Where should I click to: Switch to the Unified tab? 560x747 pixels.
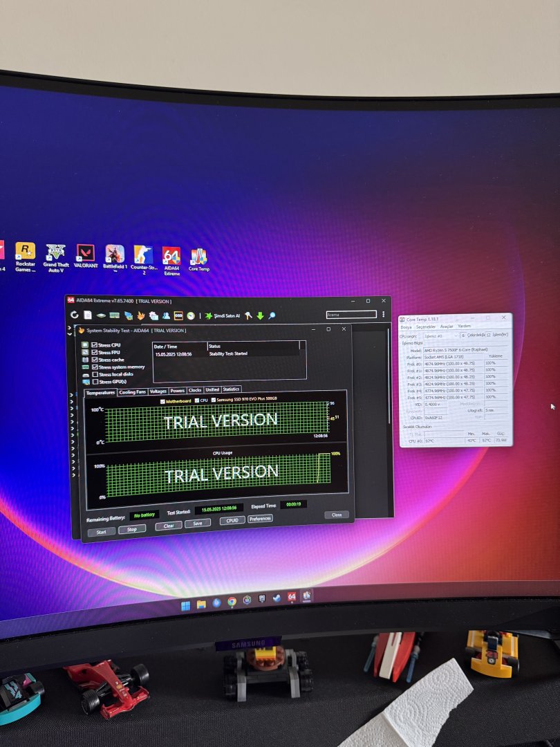(212, 389)
